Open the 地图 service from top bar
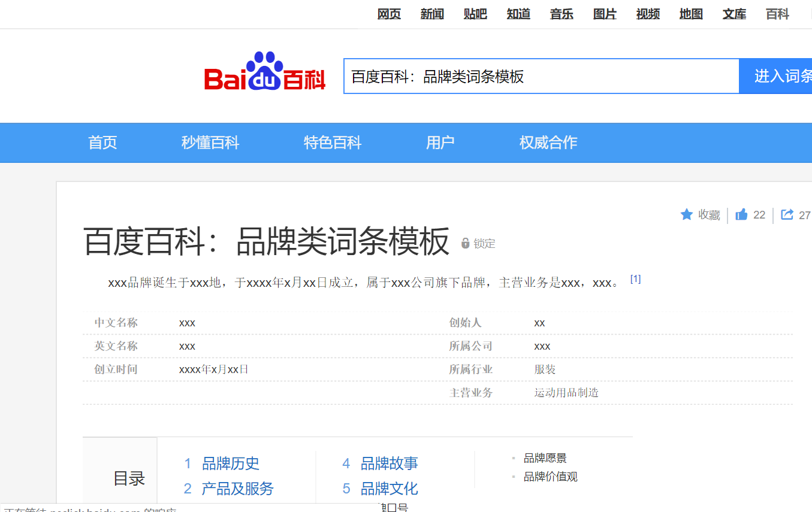Screen dimensions: 812x512 690,14
